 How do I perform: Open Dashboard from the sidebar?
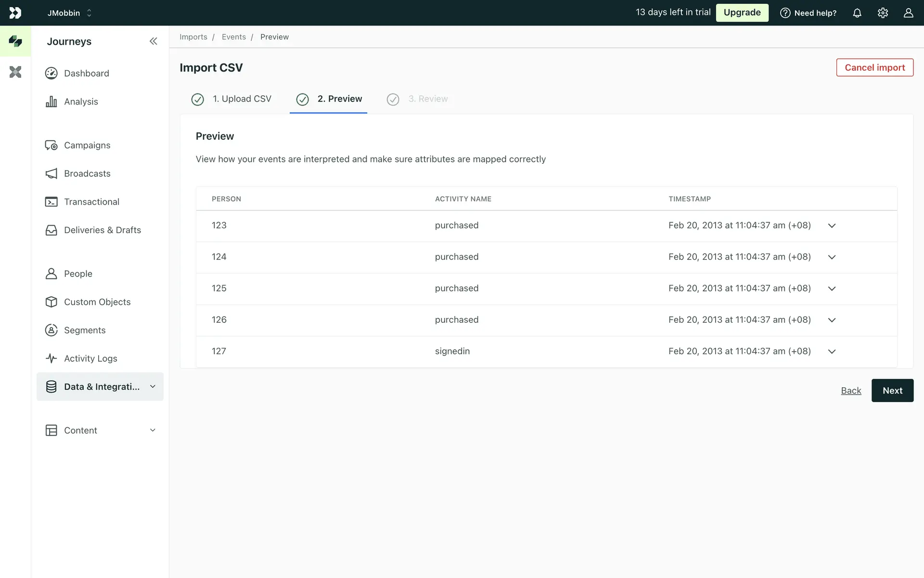pyautogui.click(x=86, y=73)
